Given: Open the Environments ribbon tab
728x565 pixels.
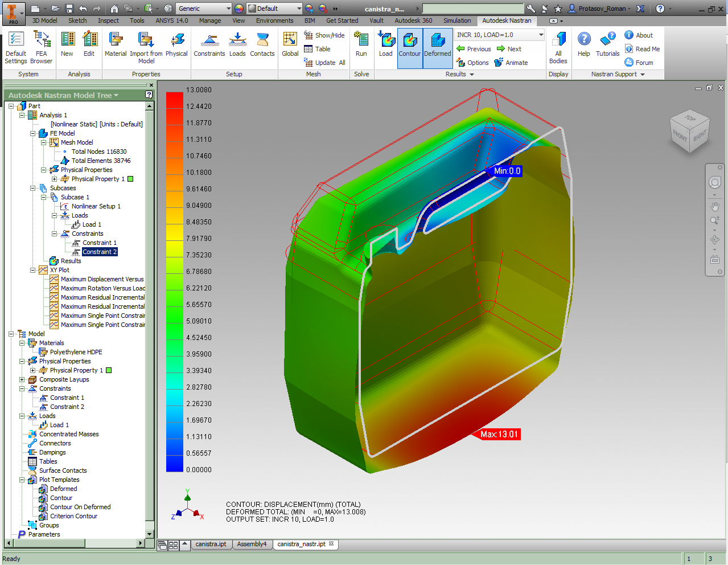Looking at the screenshot, I should (x=275, y=21).
